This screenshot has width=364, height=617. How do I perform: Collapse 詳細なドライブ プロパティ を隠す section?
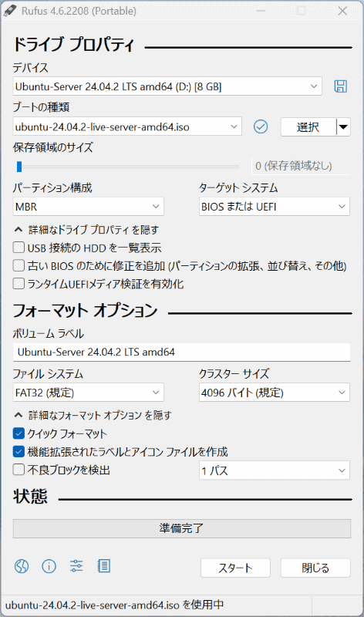86,229
